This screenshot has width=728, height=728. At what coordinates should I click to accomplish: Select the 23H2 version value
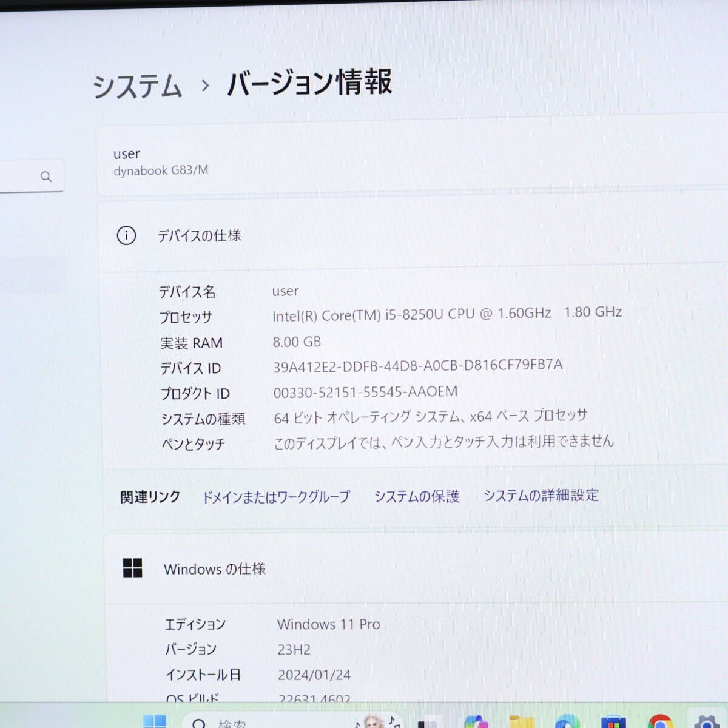click(x=294, y=650)
